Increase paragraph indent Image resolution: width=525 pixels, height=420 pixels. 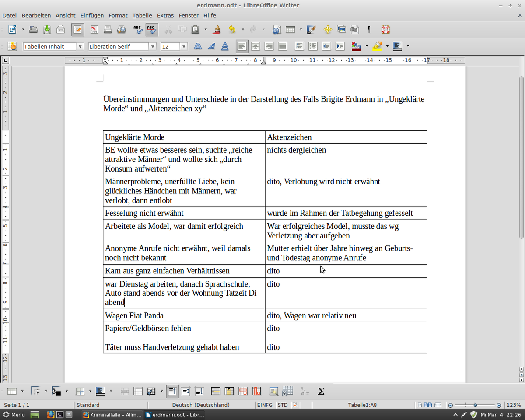tap(340, 46)
